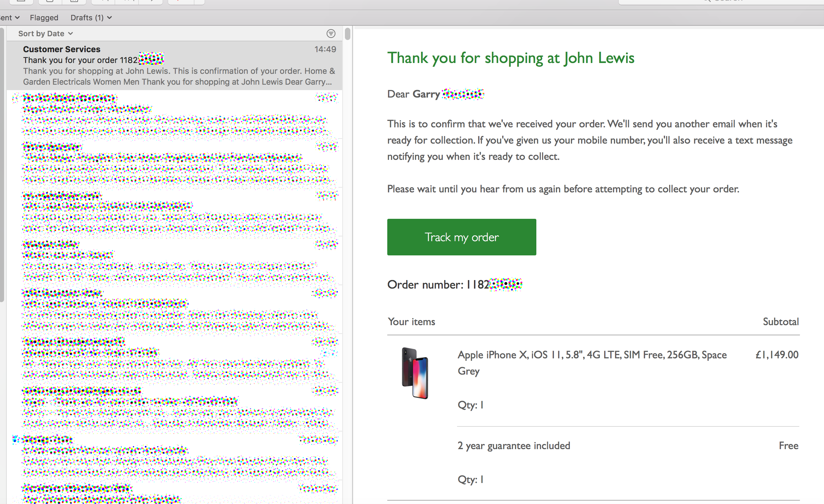Select the Customer Services email at 14:49
The image size is (824, 504).
pos(174,65)
